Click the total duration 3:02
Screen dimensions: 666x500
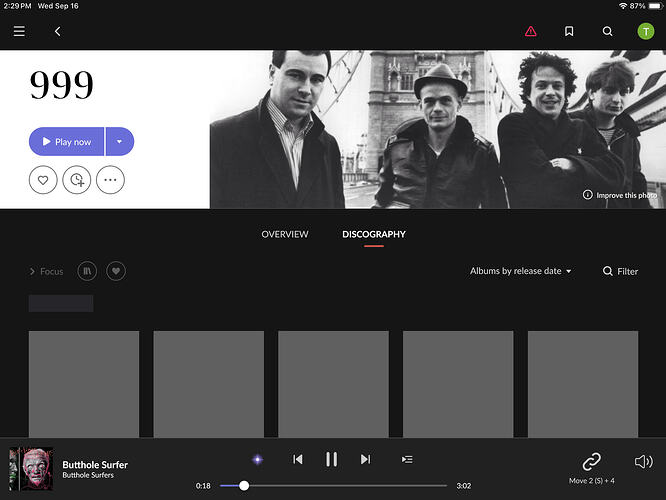click(x=463, y=486)
